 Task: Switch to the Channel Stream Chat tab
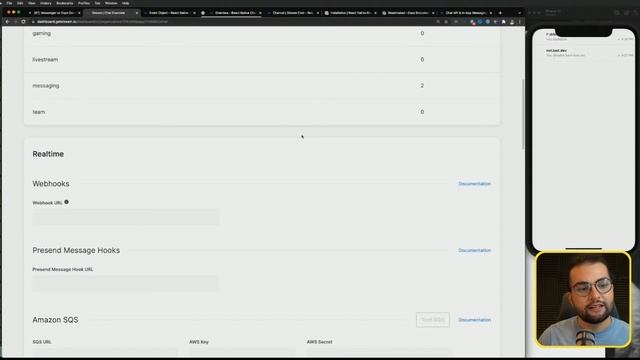[x=292, y=13]
